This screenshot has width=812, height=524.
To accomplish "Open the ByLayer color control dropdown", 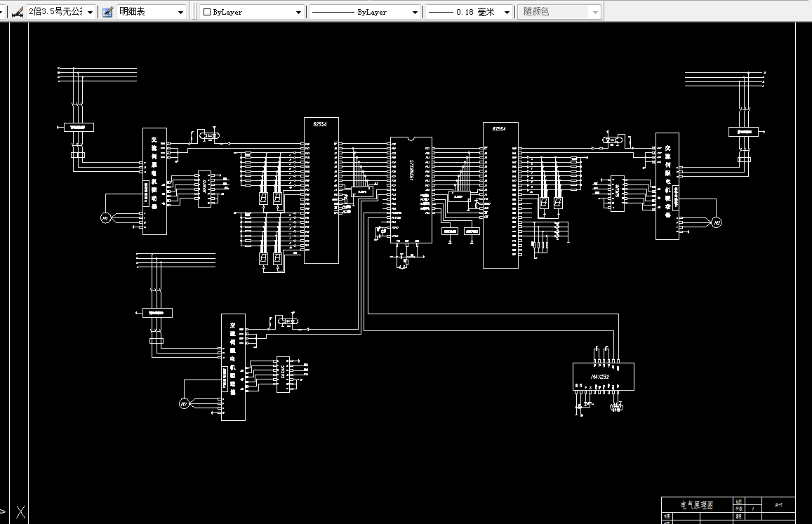I will 298,12.
